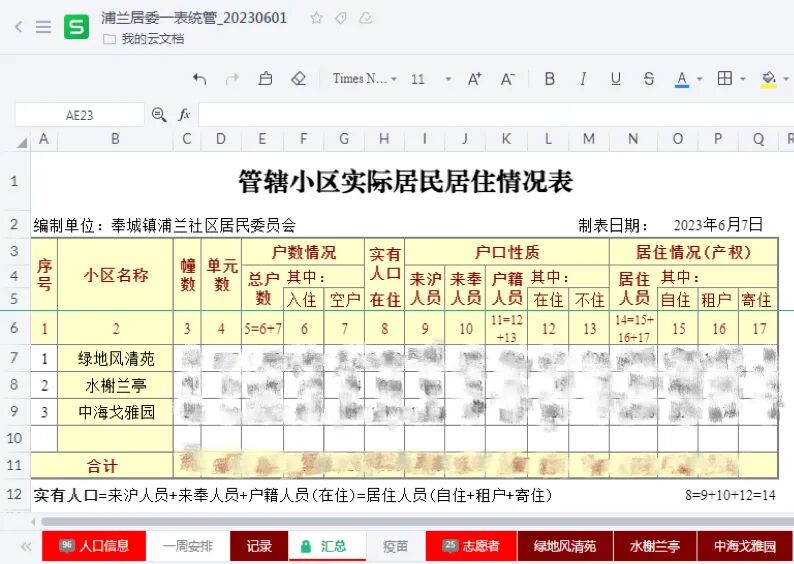The width and height of the screenshot is (794, 564).
Task: Select column H header
Action: click(x=384, y=139)
